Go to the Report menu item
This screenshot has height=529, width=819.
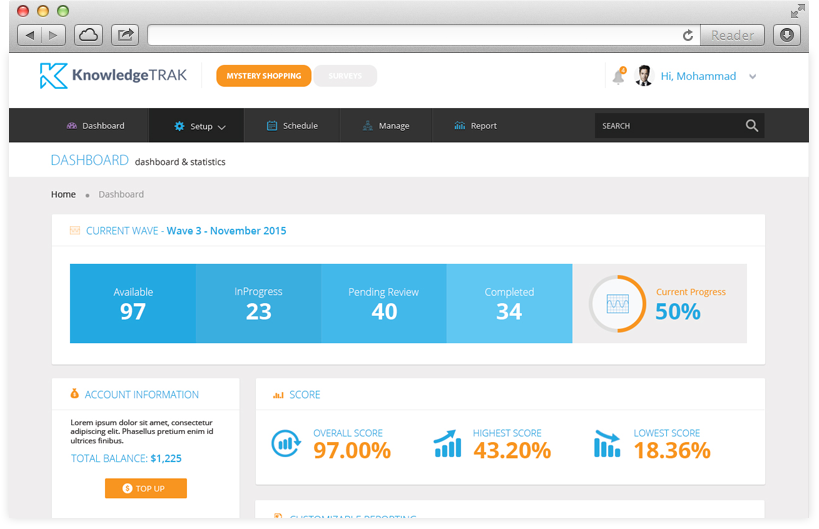[475, 126]
